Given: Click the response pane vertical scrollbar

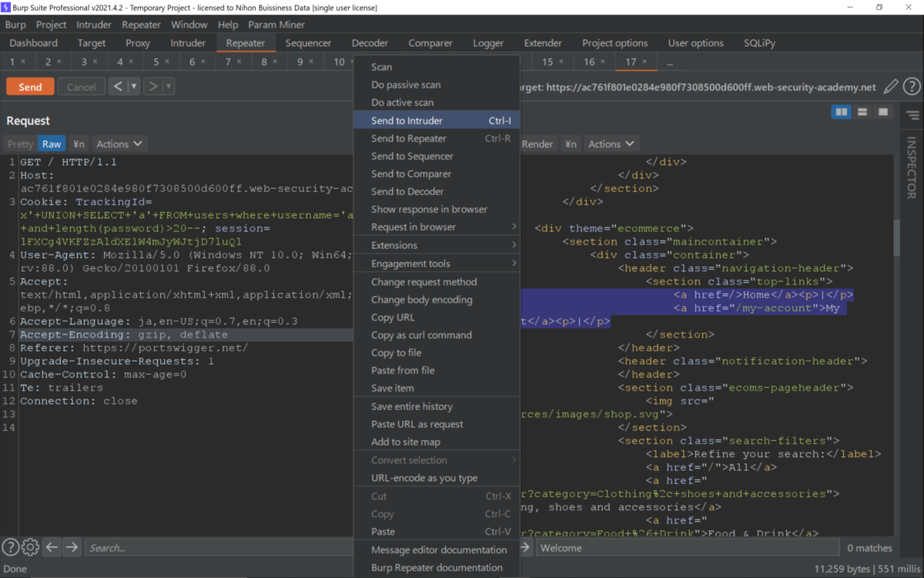Looking at the screenshot, I should tap(896, 237).
